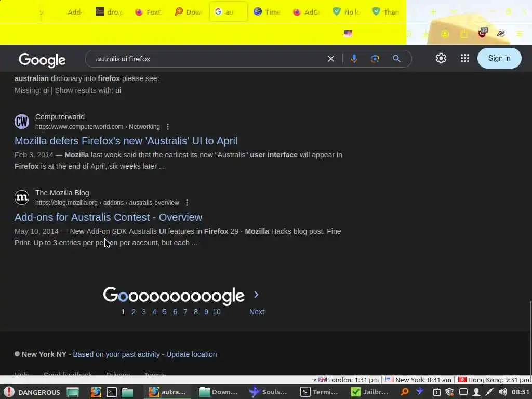Click the London time entry
Screen dimensions: 532x399
click(x=349, y=380)
